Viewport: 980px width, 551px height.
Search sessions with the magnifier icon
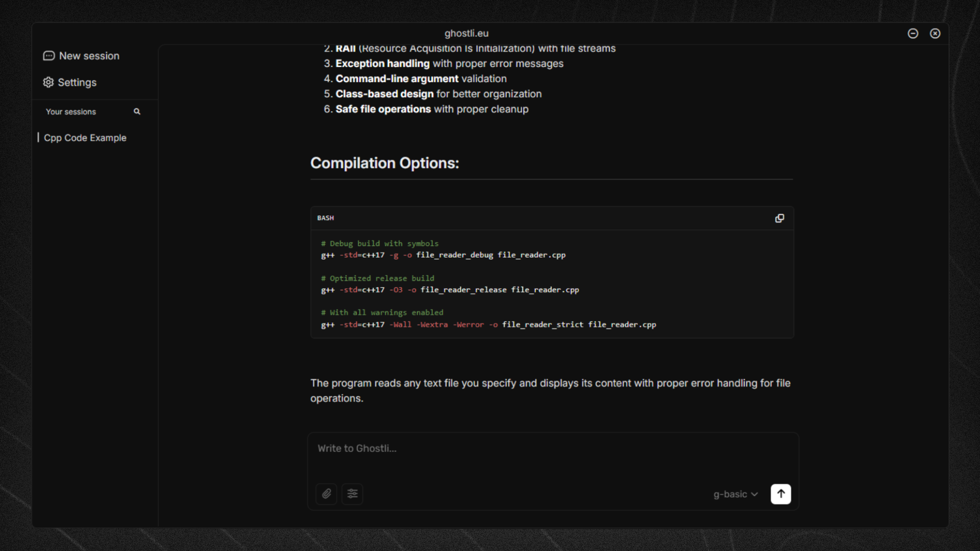pyautogui.click(x=137, y=111)
